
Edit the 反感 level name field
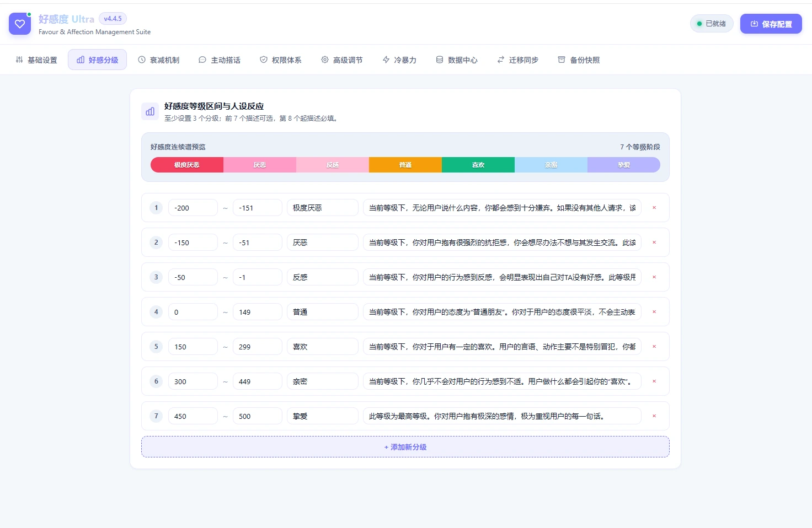click(323, 277)
